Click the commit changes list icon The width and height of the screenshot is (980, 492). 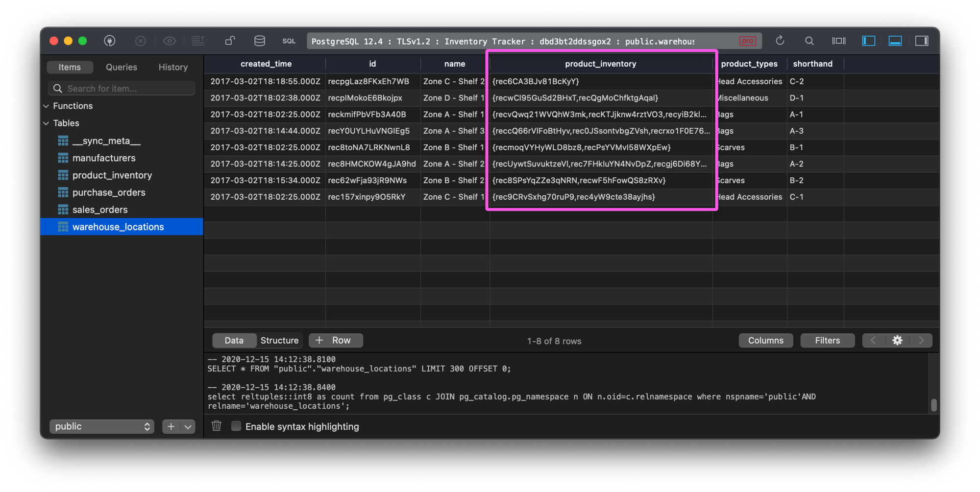click(198, 41)
